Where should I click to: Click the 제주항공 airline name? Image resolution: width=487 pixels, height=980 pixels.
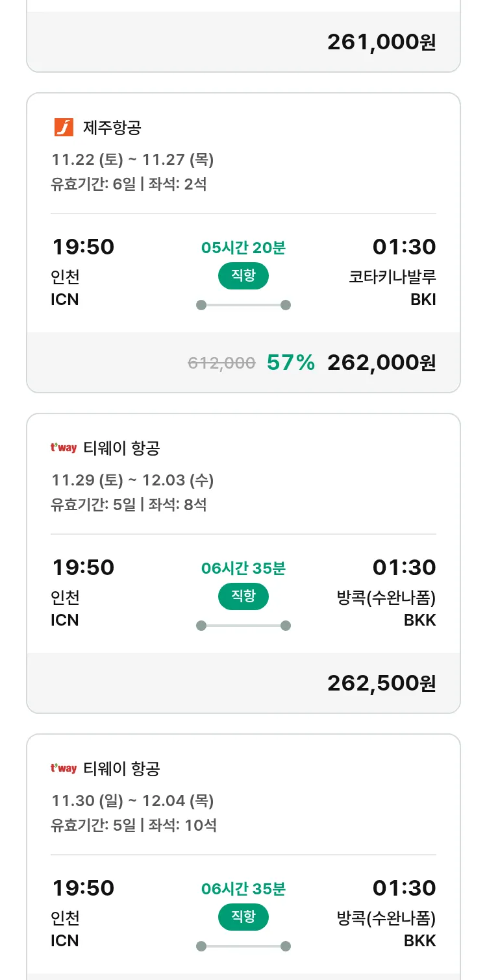click(x=112, y=127)
